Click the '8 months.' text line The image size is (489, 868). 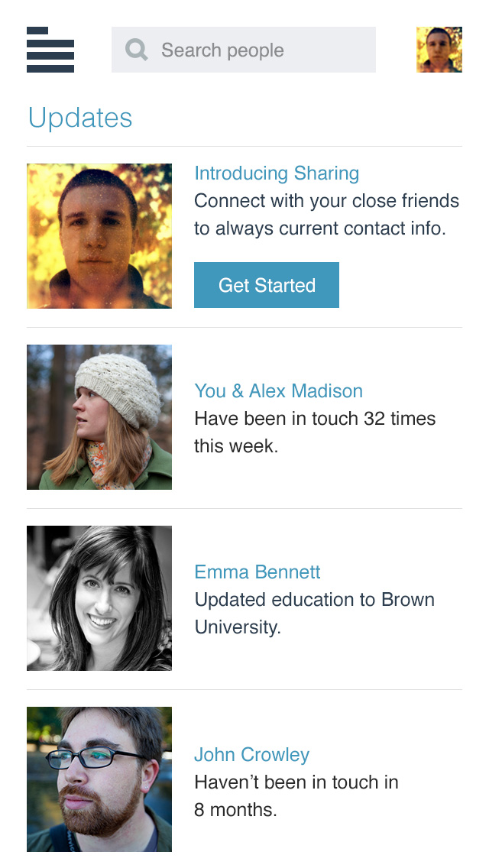[x=235, y=810]
